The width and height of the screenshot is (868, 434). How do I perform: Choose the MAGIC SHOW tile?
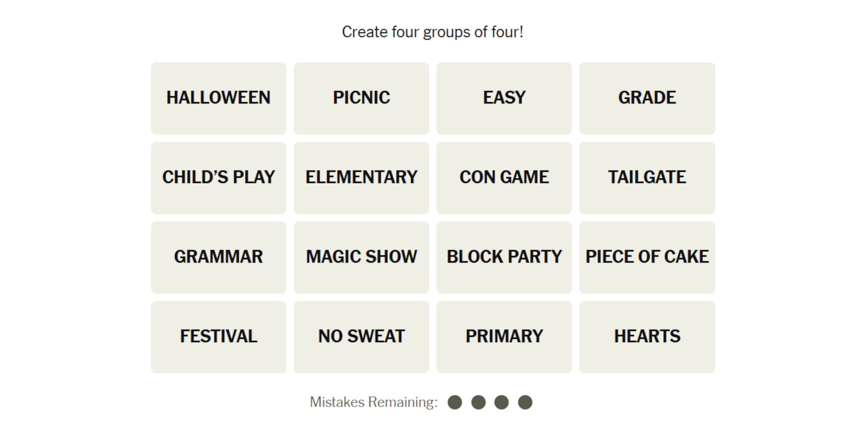pyautogui.click(x=361, y=257)
